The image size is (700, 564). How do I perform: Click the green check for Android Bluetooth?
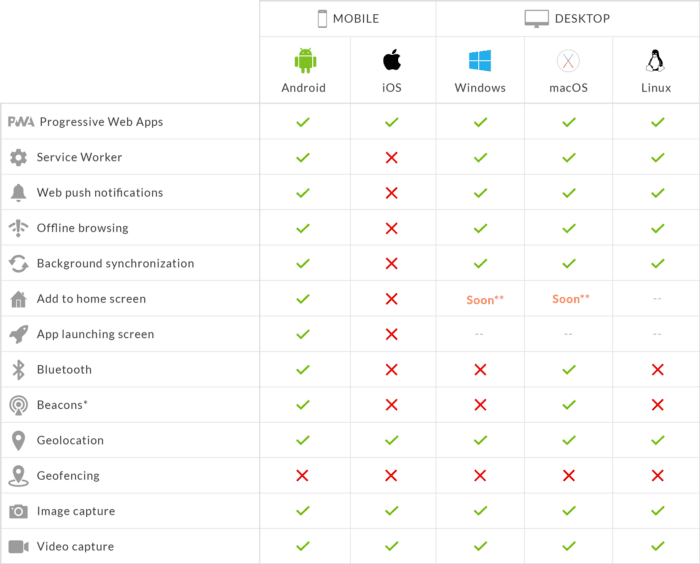point(303,370)
